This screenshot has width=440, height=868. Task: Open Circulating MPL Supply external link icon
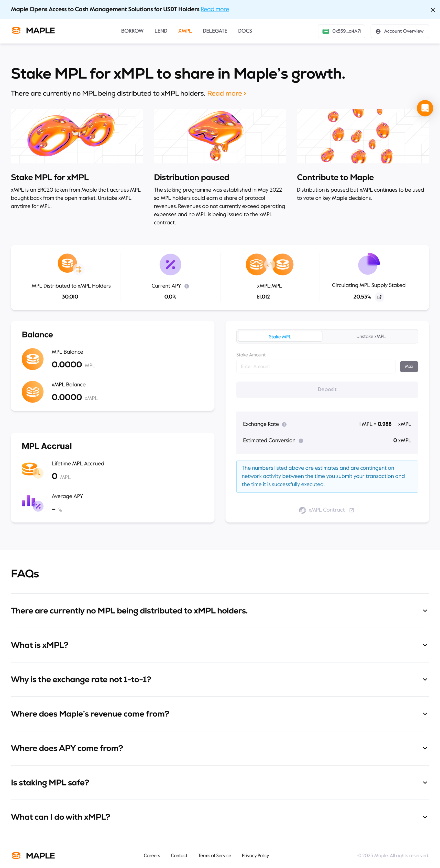pos(379,297)
